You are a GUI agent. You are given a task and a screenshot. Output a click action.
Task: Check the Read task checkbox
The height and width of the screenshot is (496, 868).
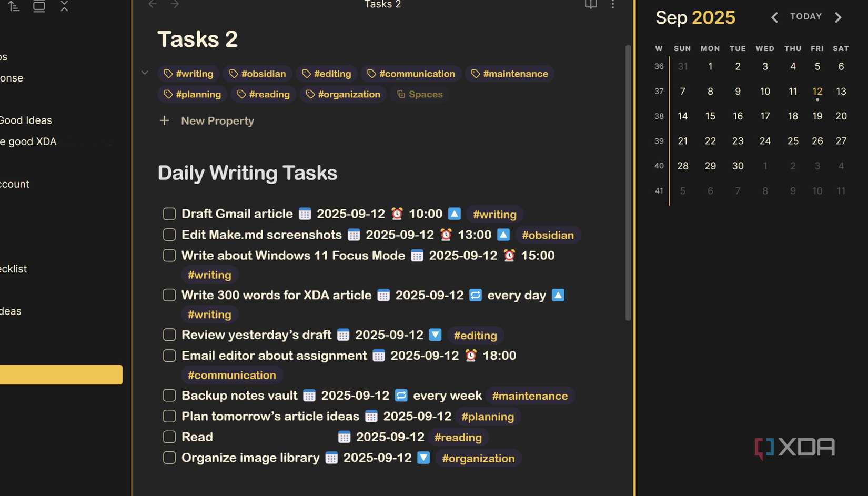pos(169,437)
